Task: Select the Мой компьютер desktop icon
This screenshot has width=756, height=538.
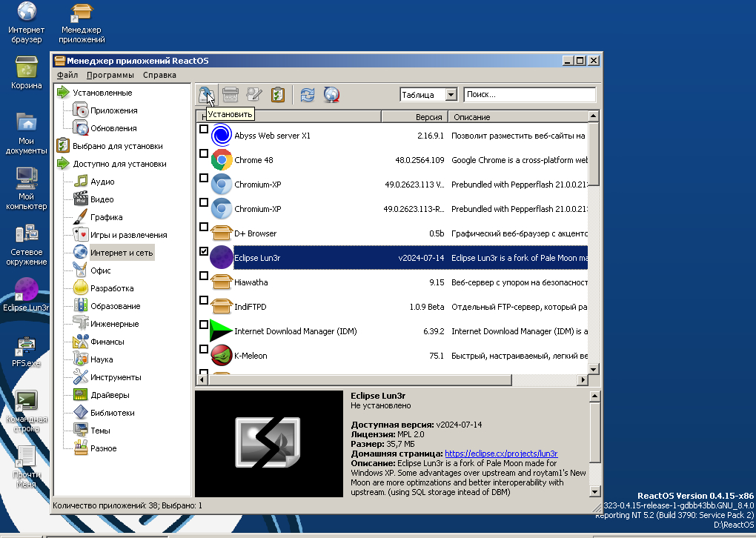Action: coord(27,188)
